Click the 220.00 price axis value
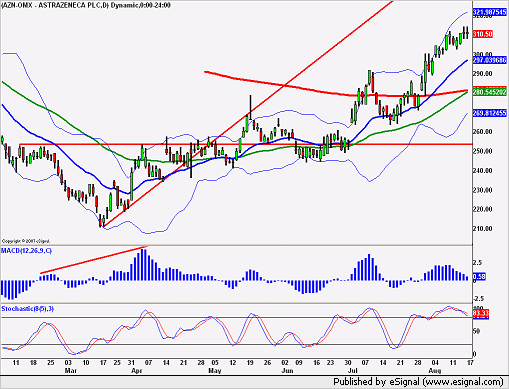The height and width of the screenshot is (389, 509). pos(483,209)
